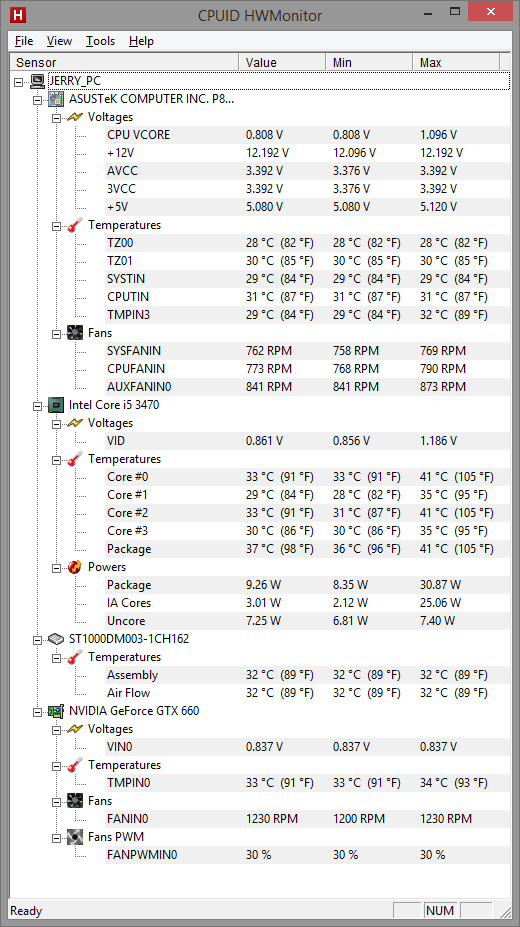
Task: Collapse the Intel Core i5 3470 node
Action: click(38, 406)
